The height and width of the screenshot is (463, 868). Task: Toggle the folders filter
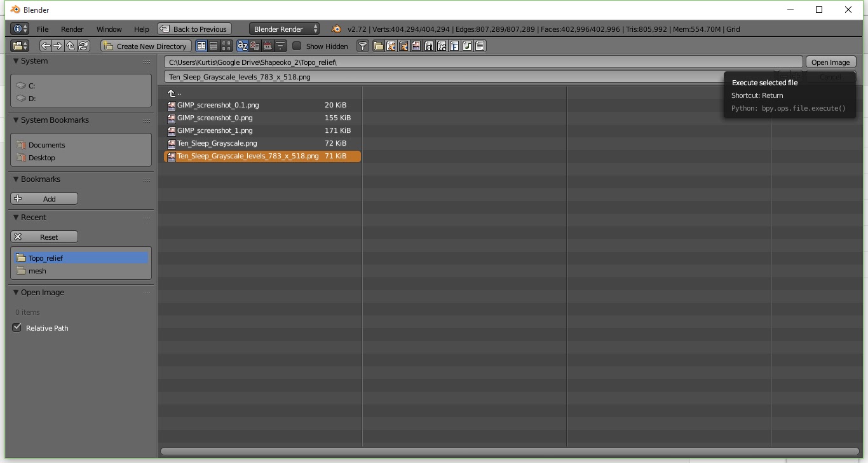coord(378,46)
